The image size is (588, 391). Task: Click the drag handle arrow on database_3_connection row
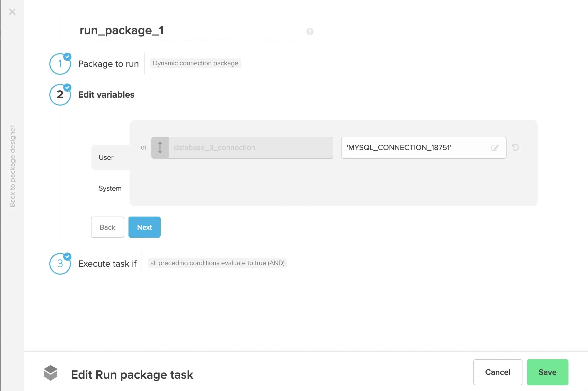[x=160, y=148]
